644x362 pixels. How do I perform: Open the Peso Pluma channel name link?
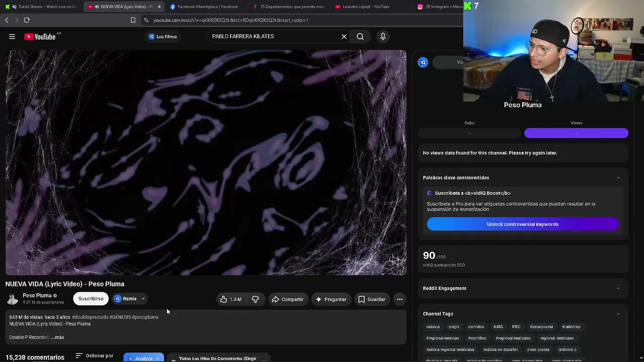click(37, 296)
